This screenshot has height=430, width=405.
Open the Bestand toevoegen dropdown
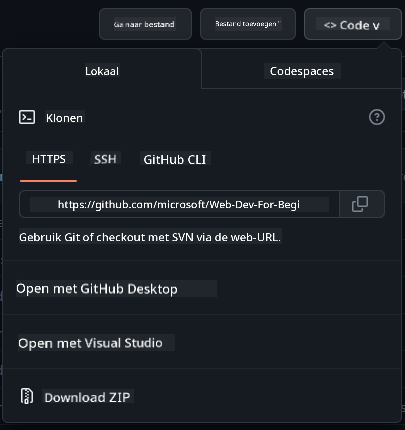pos(248,24)
